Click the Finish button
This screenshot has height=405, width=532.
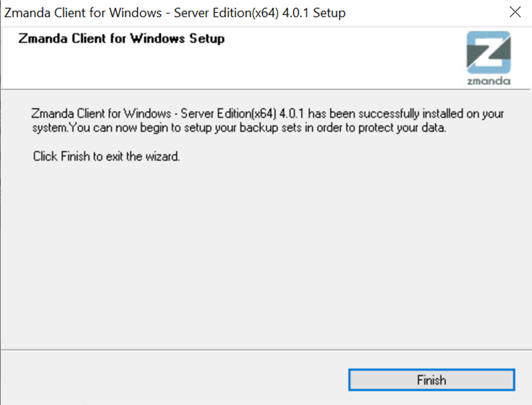pyautogui.click(x=431, y=380)
